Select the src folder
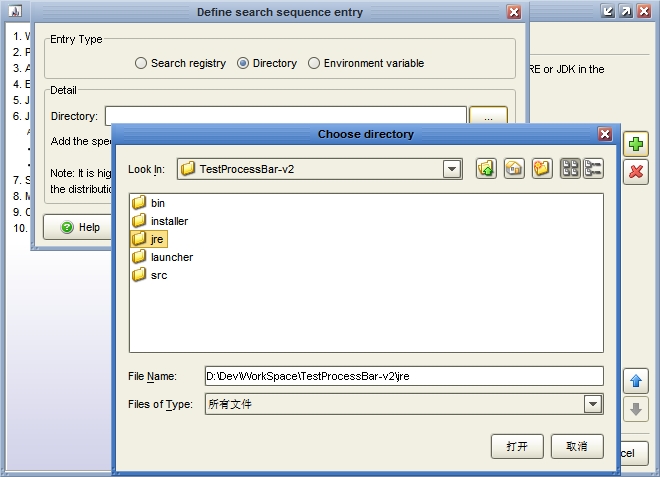This screenshot has height=477, width=660. pyautogui.click(x=149, y=275)
